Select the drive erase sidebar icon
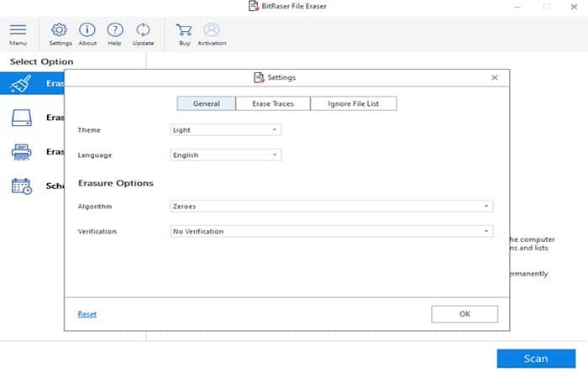The height and width of the screenshot is (378, 588). click(x=21, y=118)
